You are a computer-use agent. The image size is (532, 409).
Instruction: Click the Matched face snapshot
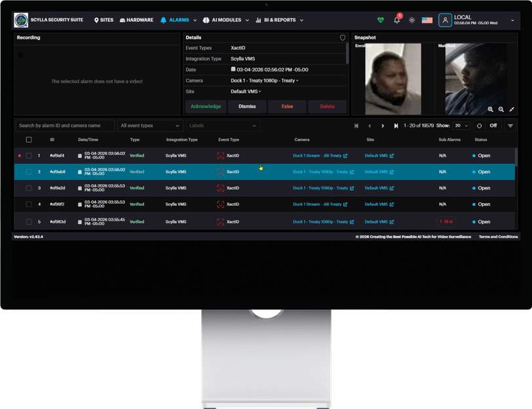click(476, 79)
